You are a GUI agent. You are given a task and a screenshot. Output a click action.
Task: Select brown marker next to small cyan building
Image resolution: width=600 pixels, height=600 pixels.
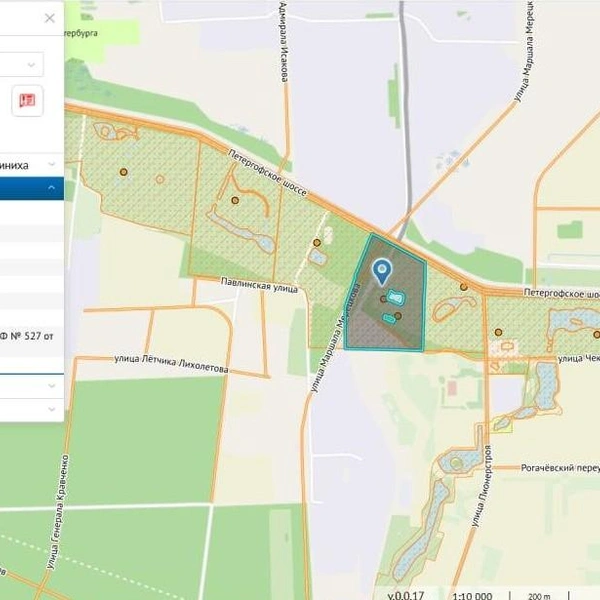pos(398,316)
